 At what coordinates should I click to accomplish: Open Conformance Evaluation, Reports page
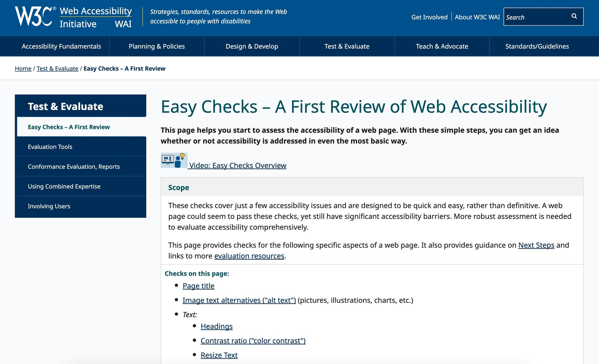pos(73,167)
